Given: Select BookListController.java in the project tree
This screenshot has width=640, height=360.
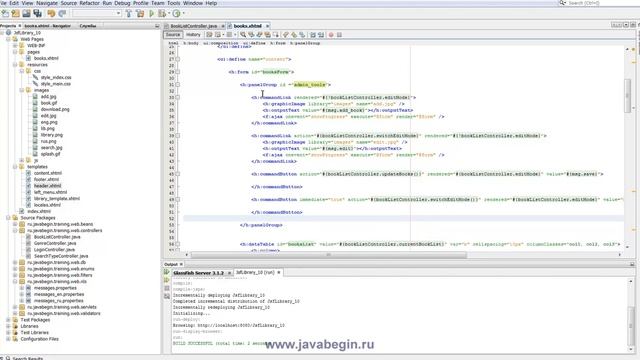Looking at the screenshot, I should point(57,237).
